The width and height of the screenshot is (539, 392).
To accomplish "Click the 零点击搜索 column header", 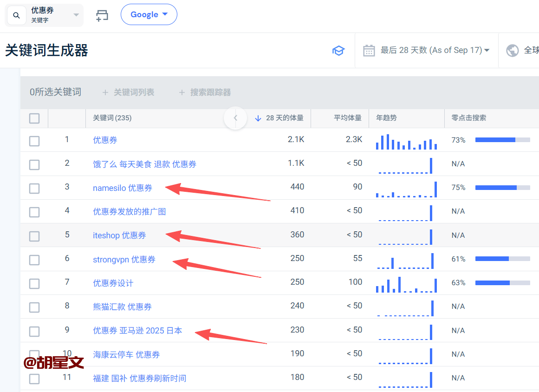I will (468, 118).
